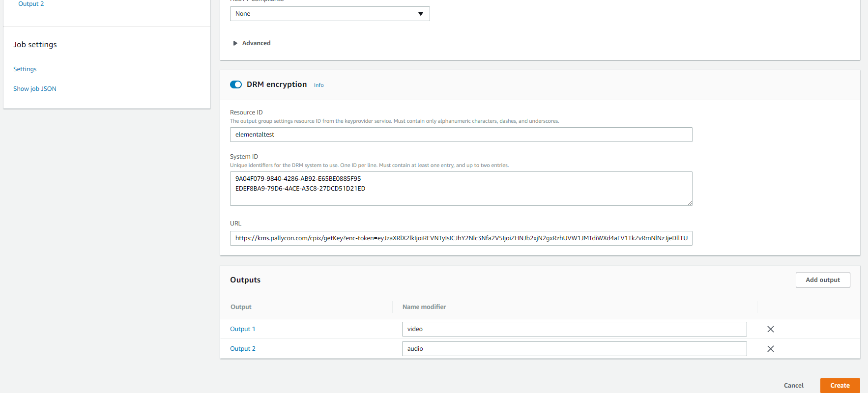Open the Output 1 link in table
This screenshot has width=868, height=393.
click(242, 329)
